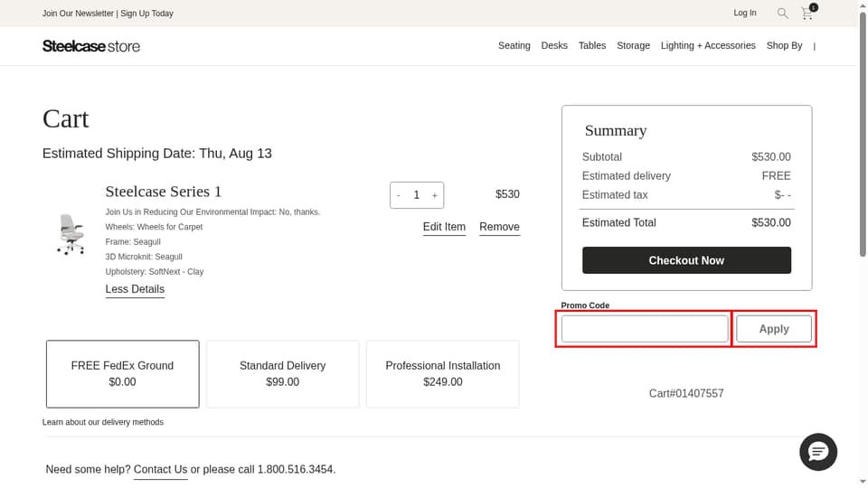This screenshot has height=488, width=868.
Task: Open Lighting + Accessories menu
Action: (708, 45)
